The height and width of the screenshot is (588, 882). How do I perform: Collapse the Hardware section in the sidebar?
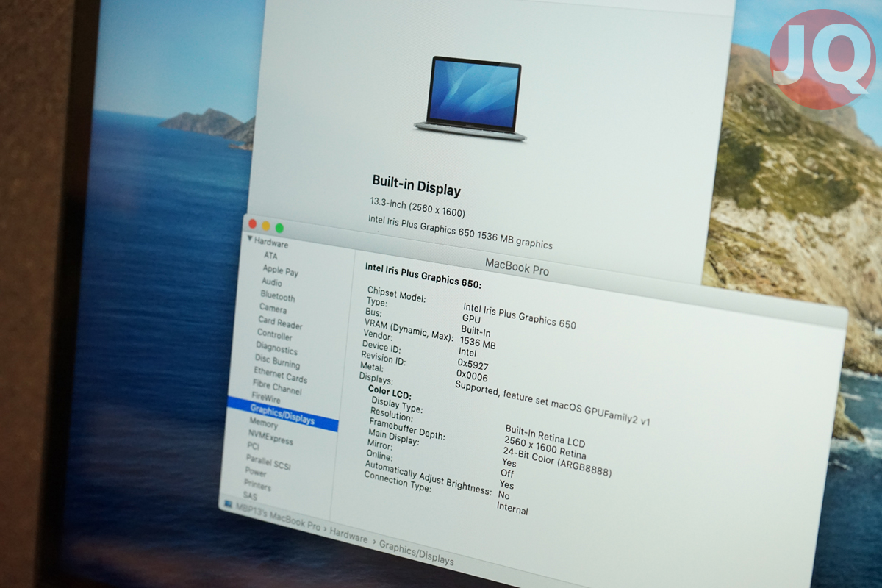tap(250, 239)
